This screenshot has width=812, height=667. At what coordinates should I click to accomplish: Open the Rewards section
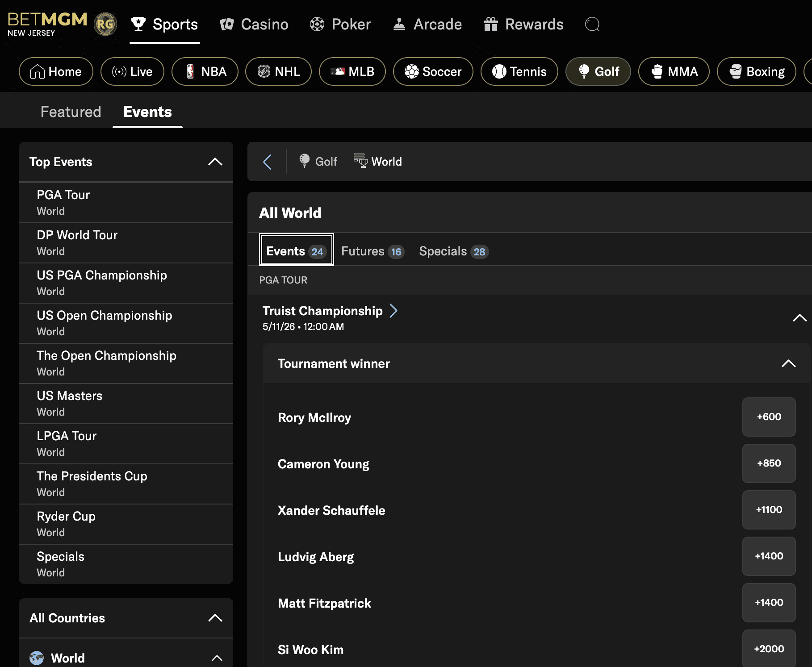[x=523, y=24]
